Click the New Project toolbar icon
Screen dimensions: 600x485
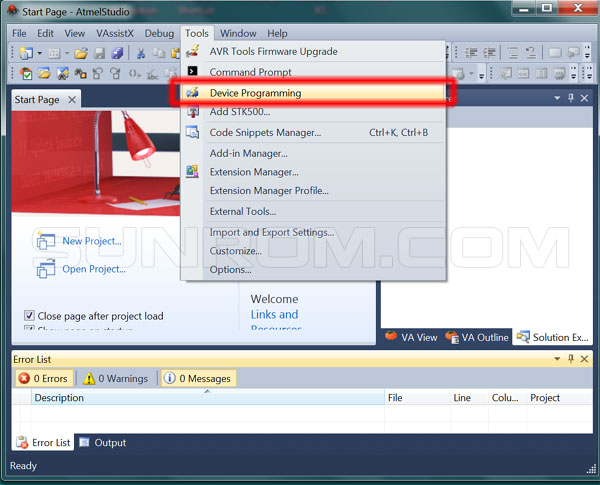(x=25, y=53)
